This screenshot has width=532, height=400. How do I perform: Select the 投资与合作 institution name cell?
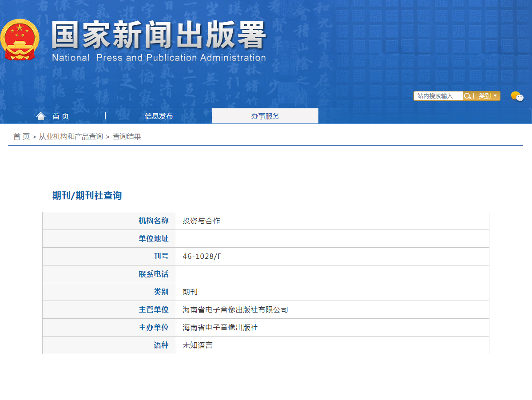point(201,221)
